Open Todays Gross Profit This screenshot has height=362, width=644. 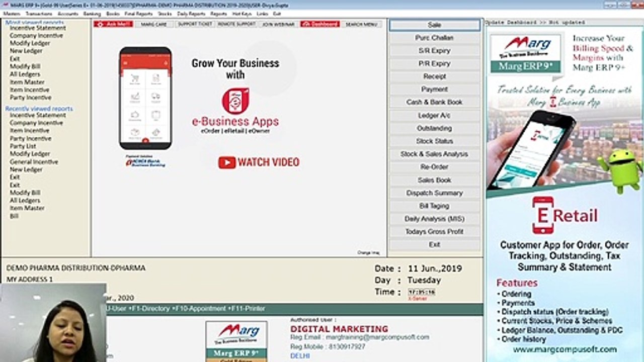click(435, 232)
